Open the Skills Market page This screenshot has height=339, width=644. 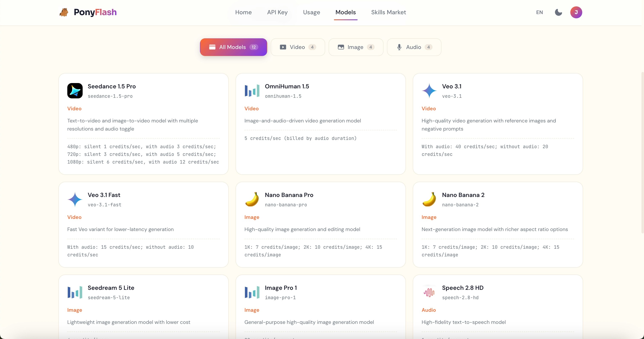(x=388, y=12)
